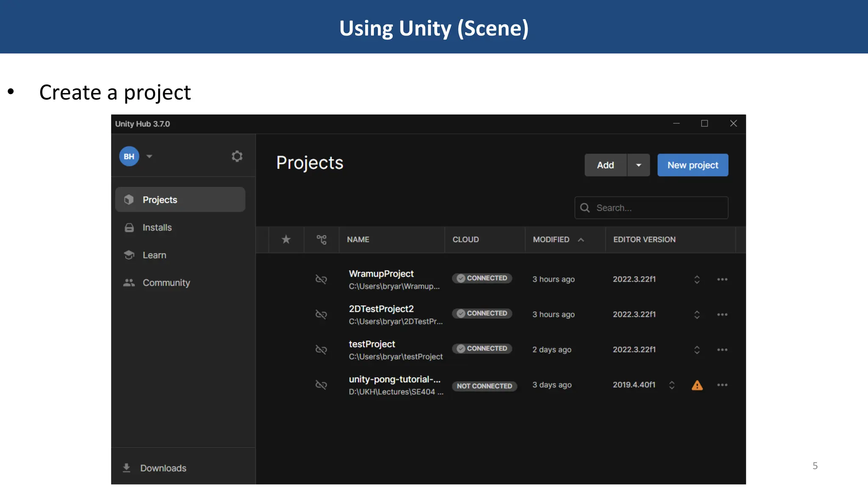
Task: Sort projects by CLOUD column
Action: (466, 239)
